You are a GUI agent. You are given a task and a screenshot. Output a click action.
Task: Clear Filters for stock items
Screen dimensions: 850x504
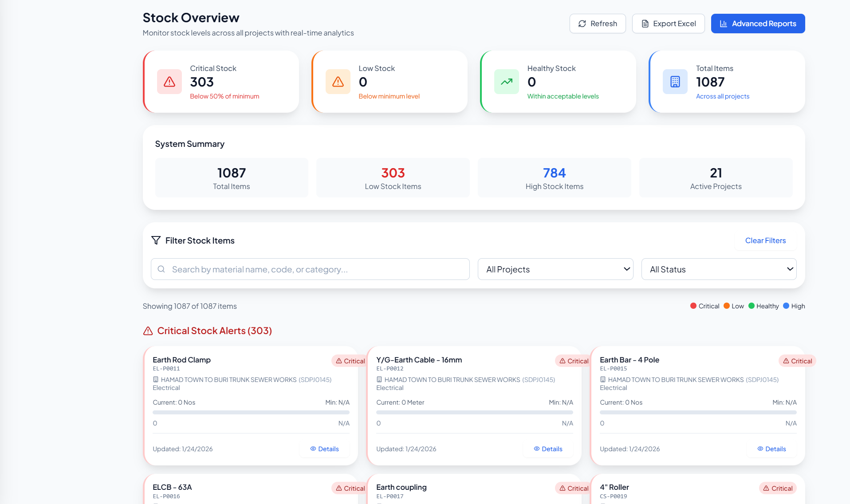tap(765, 240)
